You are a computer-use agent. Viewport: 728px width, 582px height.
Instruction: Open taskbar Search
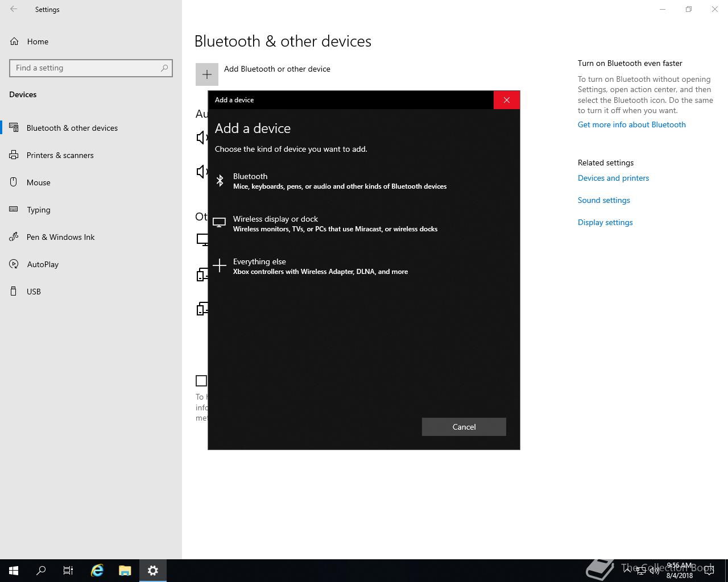click(x=41, y=571)
